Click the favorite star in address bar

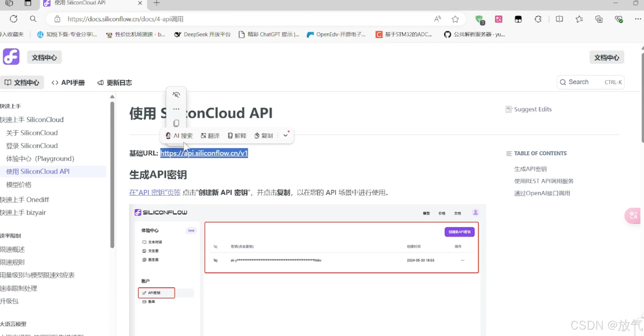tap(455, 19)
